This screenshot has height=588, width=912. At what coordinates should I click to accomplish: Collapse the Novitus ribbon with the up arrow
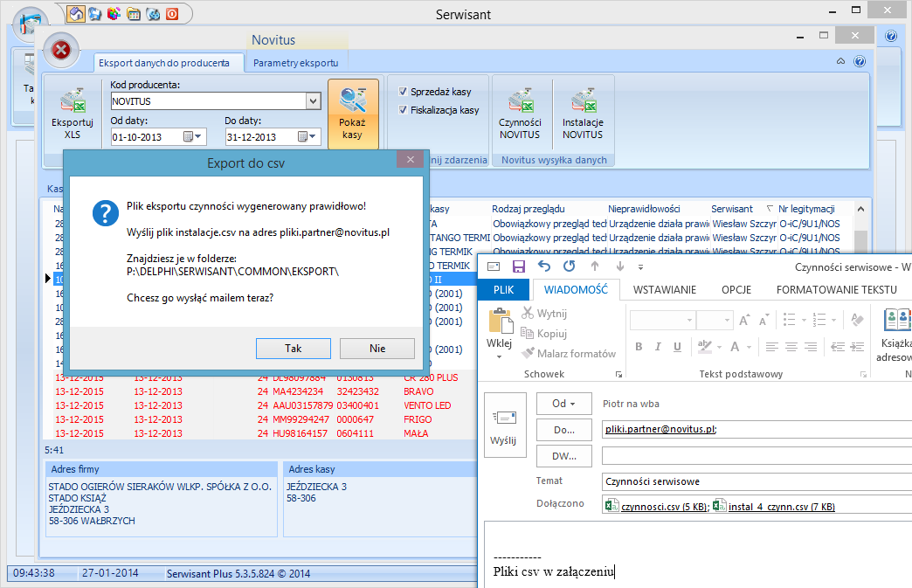tap(840, 61)
